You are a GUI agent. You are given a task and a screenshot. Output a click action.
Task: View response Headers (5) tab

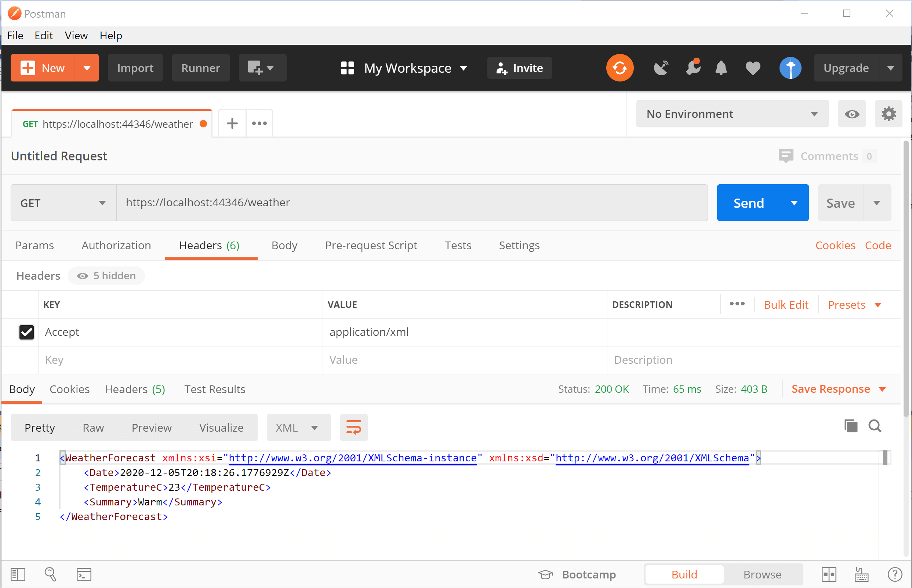click(135, 389)
